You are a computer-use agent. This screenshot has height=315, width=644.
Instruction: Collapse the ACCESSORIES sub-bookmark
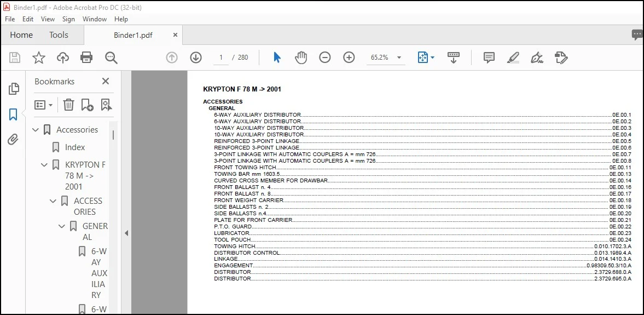(53, 201)
